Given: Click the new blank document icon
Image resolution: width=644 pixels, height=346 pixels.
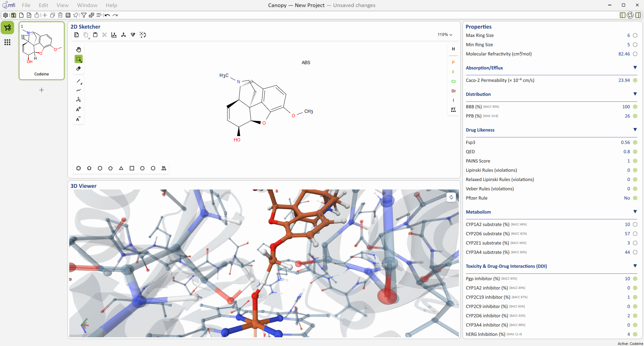Looking at the screenshot, I should point(21,15).
